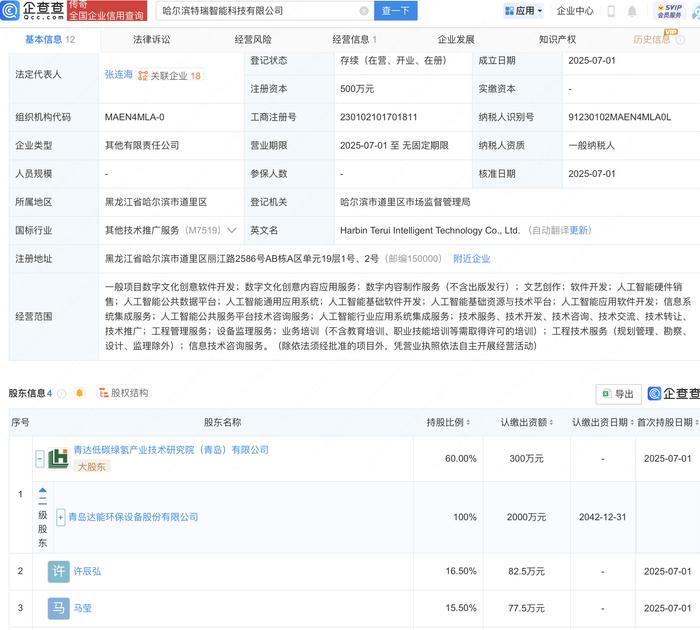The width and height of the screenshot is (700, 630).
Task: Click the Excel icon in 导出
Action: [x=606, y=394]
